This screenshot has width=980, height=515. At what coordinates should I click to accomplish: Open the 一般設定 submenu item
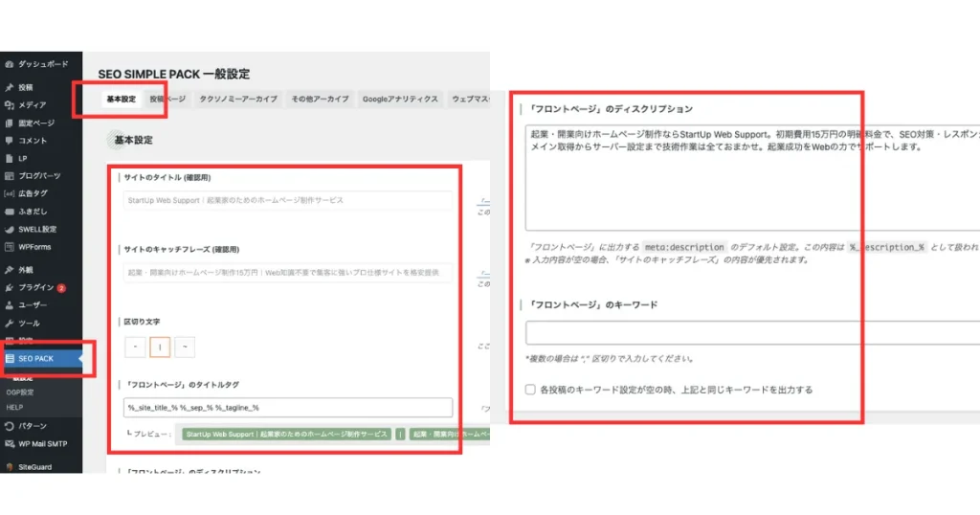[x=20, y=378]
